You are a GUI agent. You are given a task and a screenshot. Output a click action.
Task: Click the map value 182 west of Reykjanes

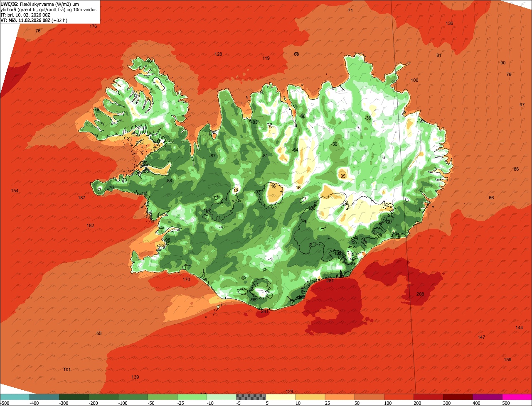pyautogui.click(x=90, y=225)
